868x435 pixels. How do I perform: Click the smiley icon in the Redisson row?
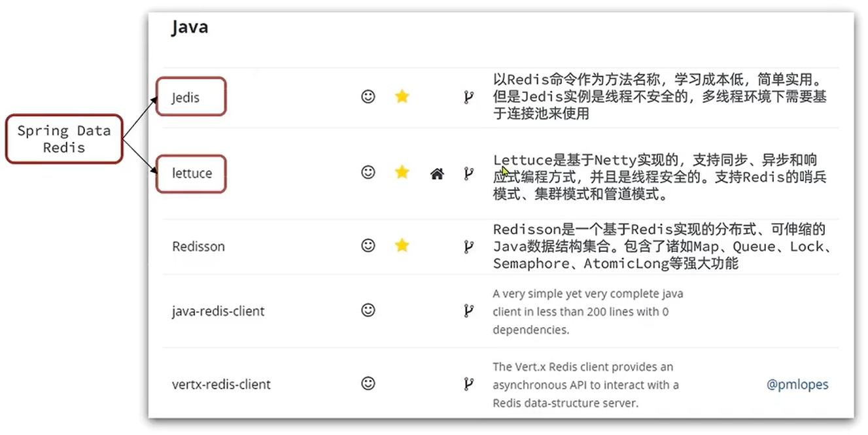[368, 245]
